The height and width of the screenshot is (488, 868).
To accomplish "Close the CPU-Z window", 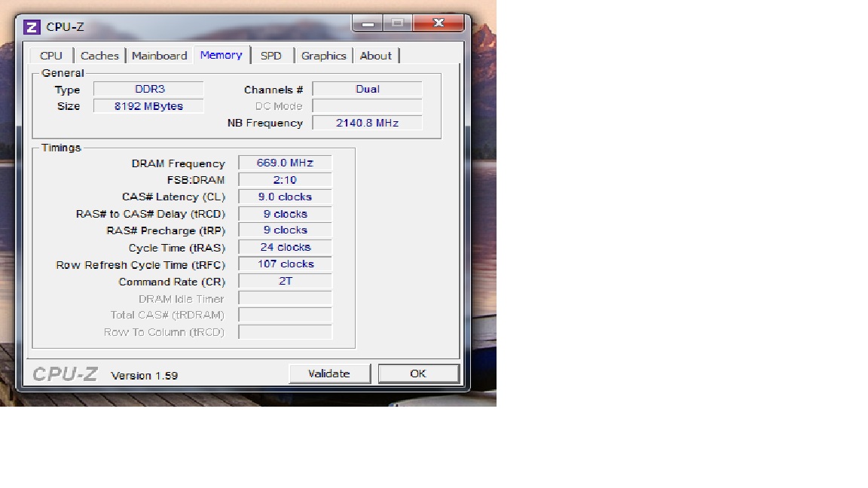I will click(x=439, y=23).
